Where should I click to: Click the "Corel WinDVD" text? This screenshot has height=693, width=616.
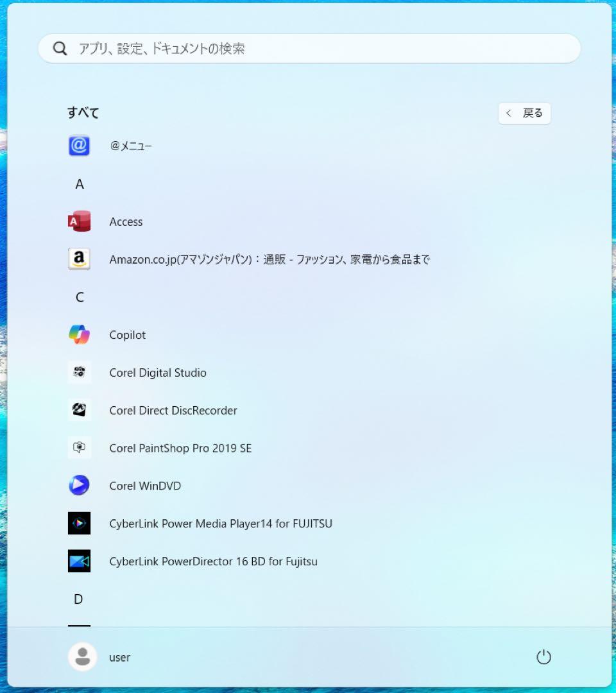(x=145, y=486)
